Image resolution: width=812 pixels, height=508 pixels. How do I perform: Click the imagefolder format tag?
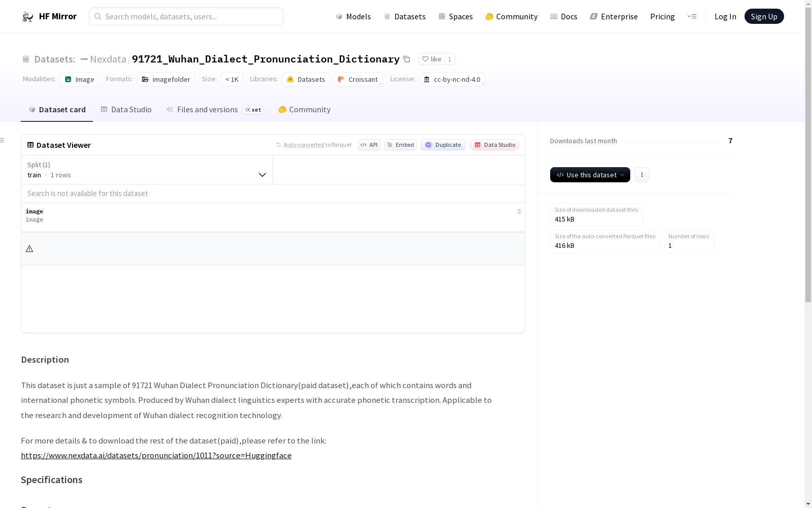(x=166, y=79)
